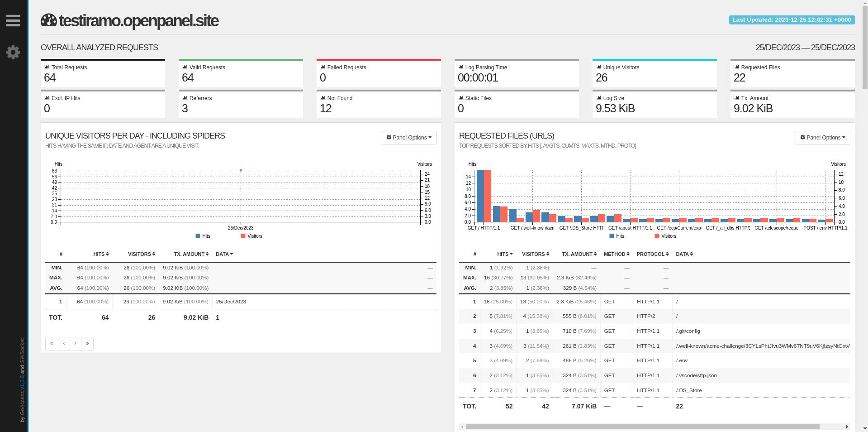The image size is (868, 432).
Task: Sort visitors table by Hits column
Action: tap(101, 254)
